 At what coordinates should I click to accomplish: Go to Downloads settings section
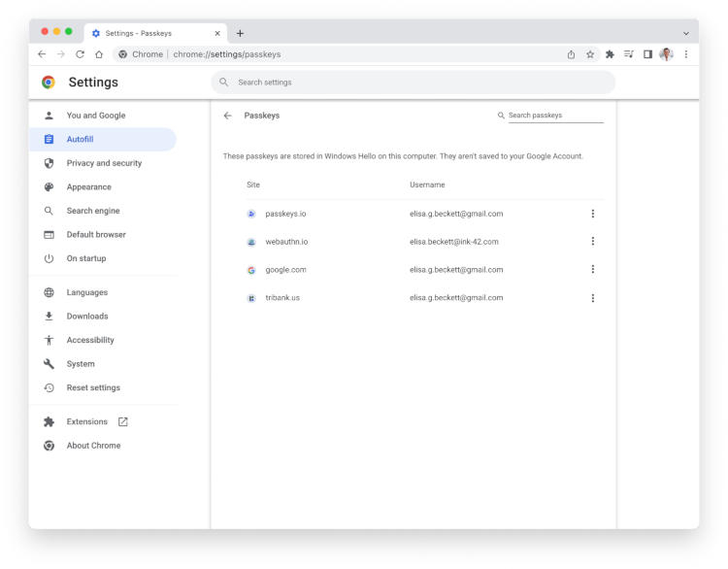(x=87, y=317)
